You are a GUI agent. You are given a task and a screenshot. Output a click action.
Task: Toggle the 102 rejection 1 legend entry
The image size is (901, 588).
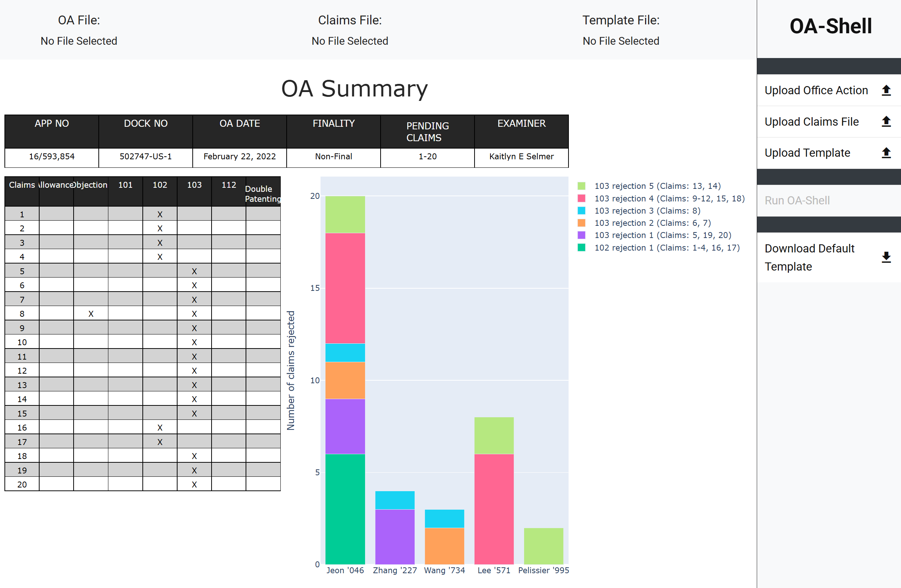pos(666,248)
